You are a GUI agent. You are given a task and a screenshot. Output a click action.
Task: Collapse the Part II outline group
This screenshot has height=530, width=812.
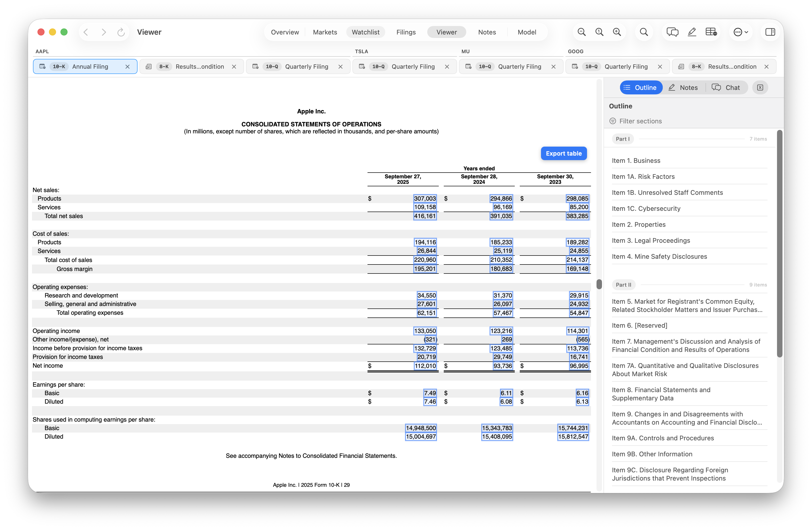click(x=624, y=284)
